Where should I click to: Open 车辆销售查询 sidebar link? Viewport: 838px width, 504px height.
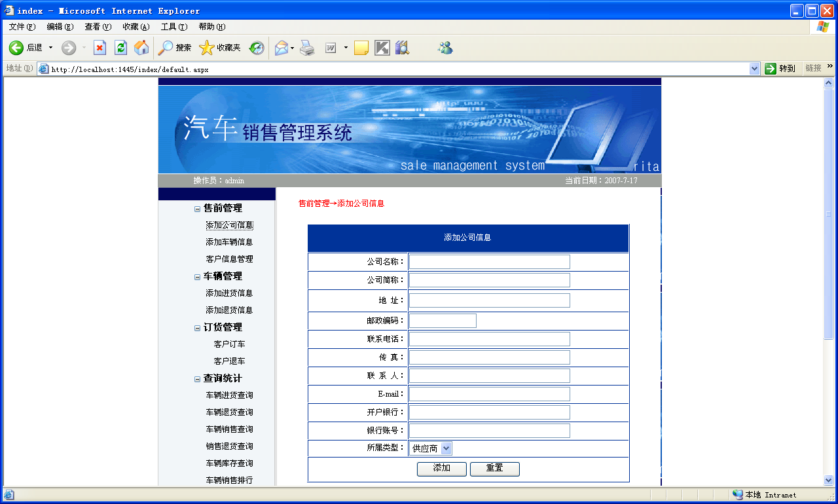tap(229, 429)
